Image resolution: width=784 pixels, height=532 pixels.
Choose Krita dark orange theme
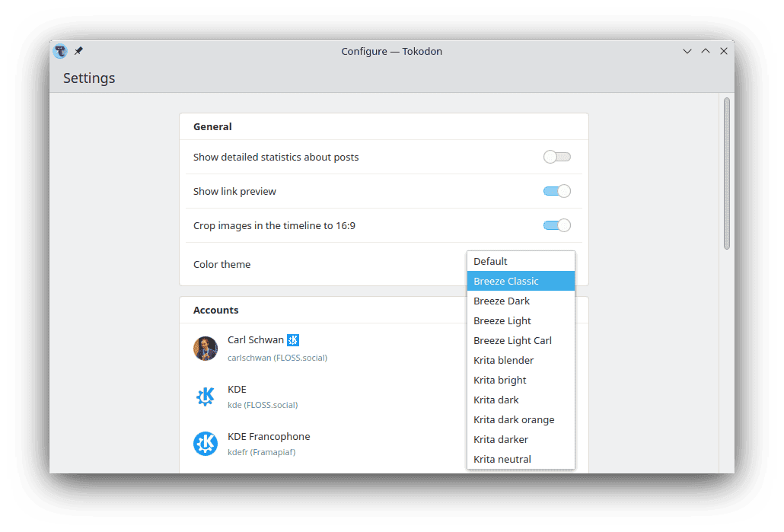tap(521, 419)
